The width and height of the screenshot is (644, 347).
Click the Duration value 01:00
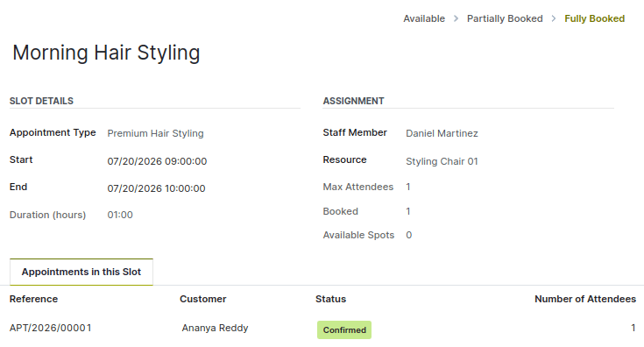(120, 215)
